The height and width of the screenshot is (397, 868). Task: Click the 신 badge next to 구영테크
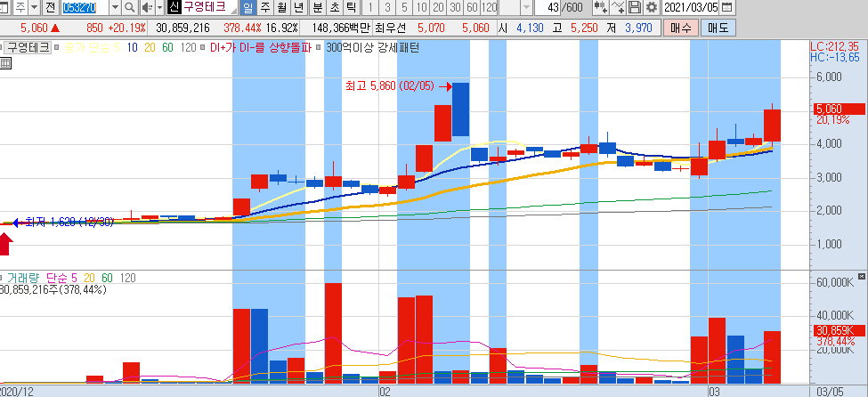tap(174, 8)
